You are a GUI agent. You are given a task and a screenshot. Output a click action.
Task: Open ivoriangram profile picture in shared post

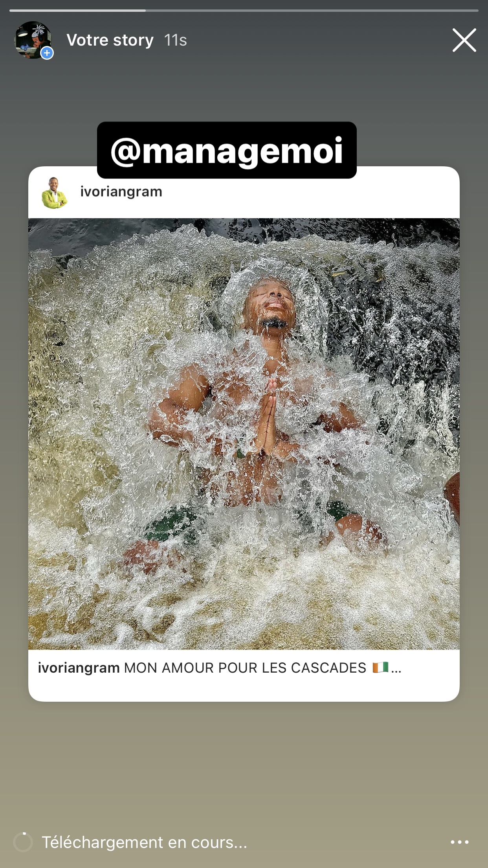pos(54,193)
